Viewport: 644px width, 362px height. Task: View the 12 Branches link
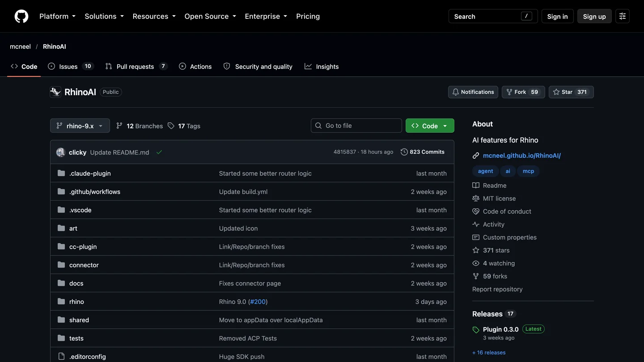coord(140,126)
